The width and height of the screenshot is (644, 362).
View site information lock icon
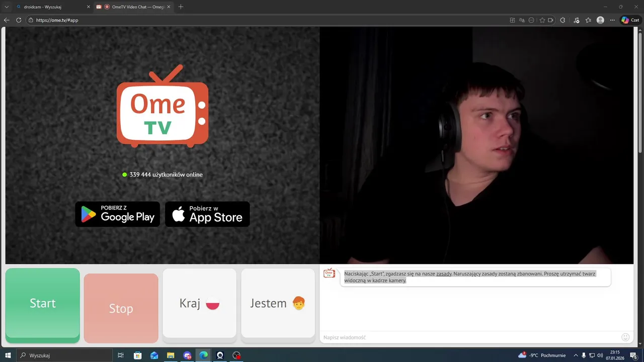tap(31, 20)
